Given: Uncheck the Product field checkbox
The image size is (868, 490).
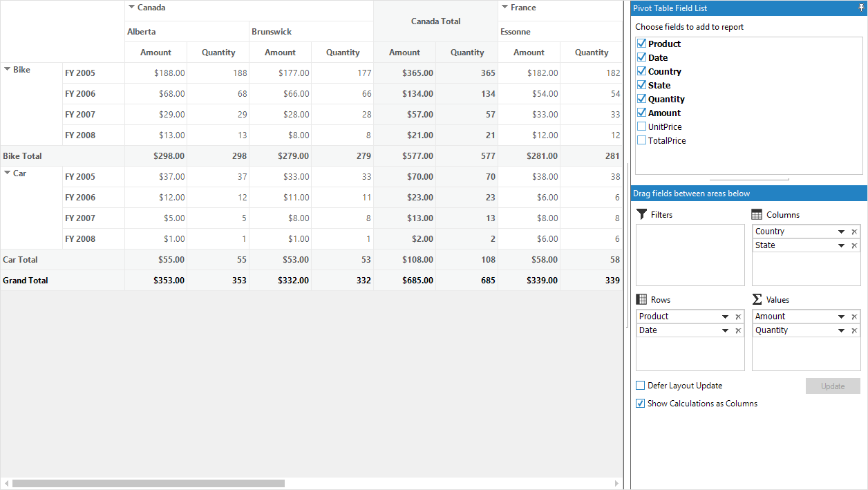Looking at the screenshot, I should [x=641, y=44].
